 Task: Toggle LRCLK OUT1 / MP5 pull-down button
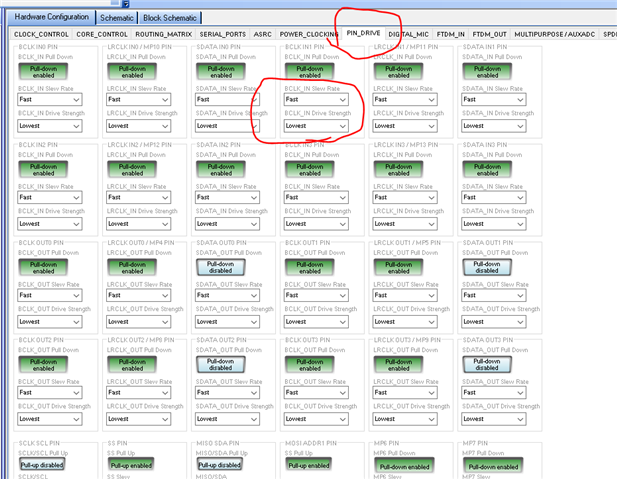pos(399,268)
